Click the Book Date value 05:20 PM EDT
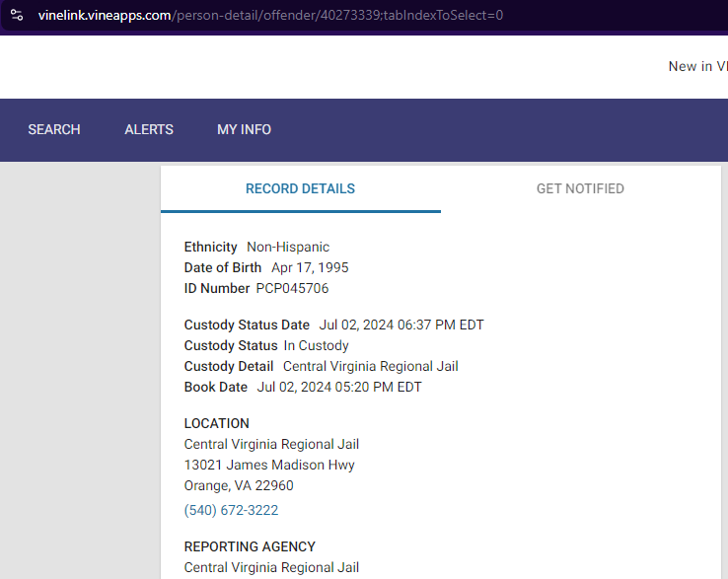The height and width of the screenshot is (579, 728). click(x=339, y=388)
